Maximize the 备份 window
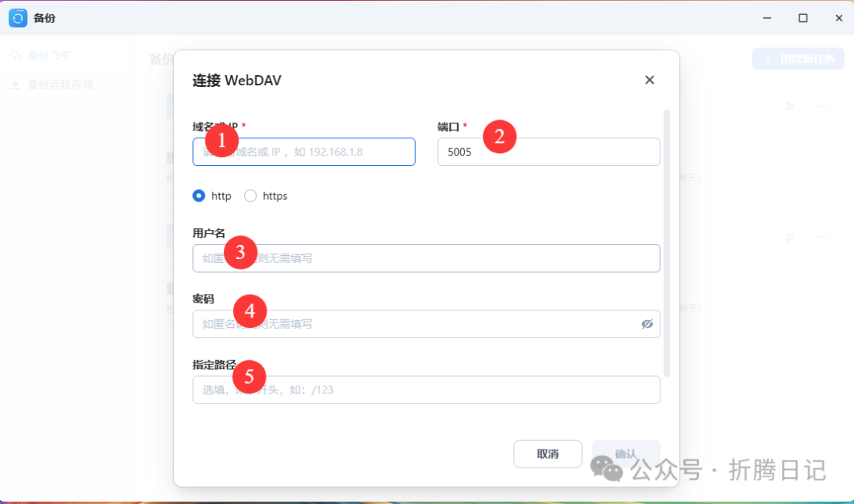This screenshot has width=854, height=504. [803, 18]
